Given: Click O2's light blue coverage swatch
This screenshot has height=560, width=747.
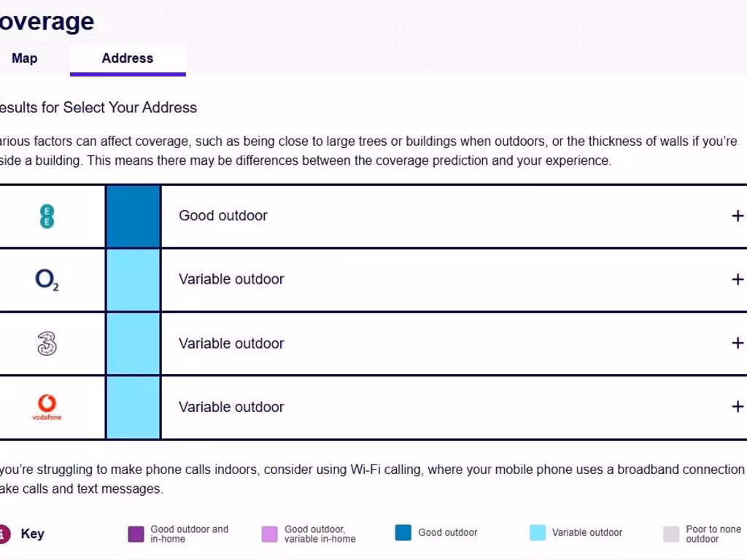Looking at the screenshot, I should (x=133, y=279).
